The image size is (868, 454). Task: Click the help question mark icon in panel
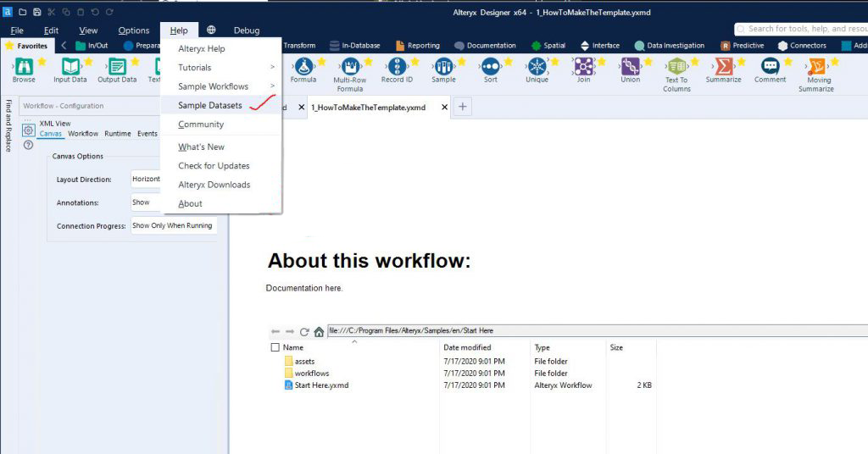[x=28, y=145]
